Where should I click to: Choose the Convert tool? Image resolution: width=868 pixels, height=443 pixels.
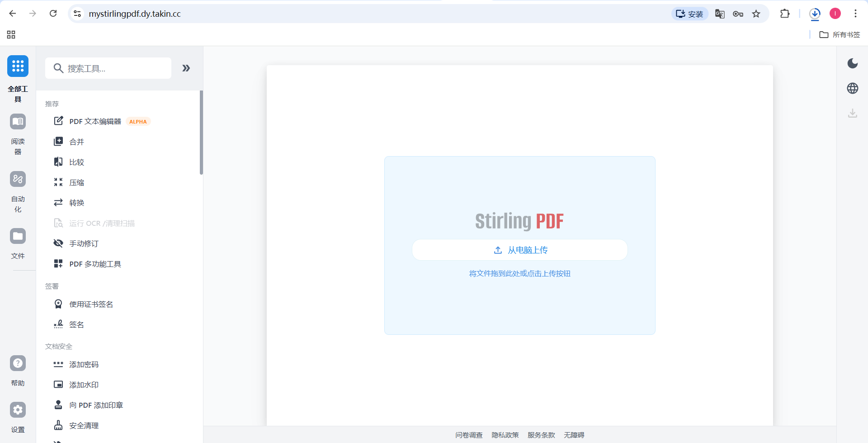[x=76, y=203]
